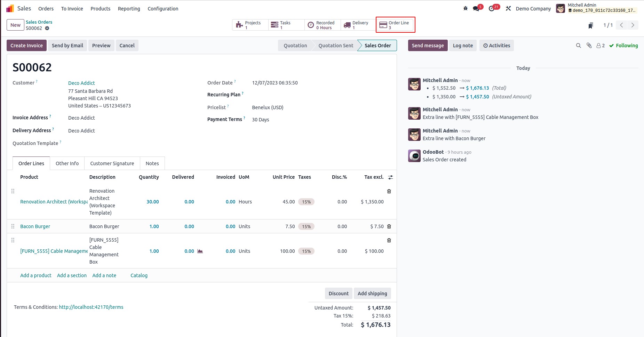Click Payment Terms field 30 Days
The width and height of the screenshot is (644, 337).
click(x=261, y=120)
